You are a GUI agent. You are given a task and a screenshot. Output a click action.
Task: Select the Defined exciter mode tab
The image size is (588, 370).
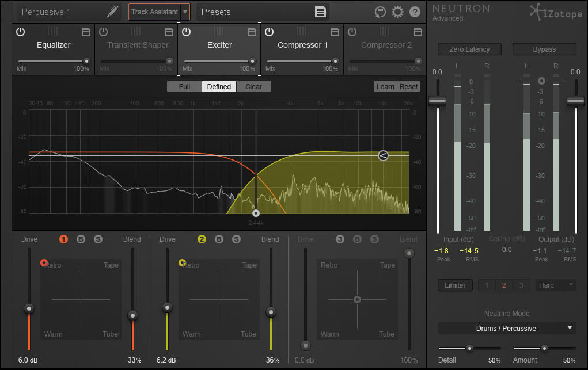coord(219,86)
